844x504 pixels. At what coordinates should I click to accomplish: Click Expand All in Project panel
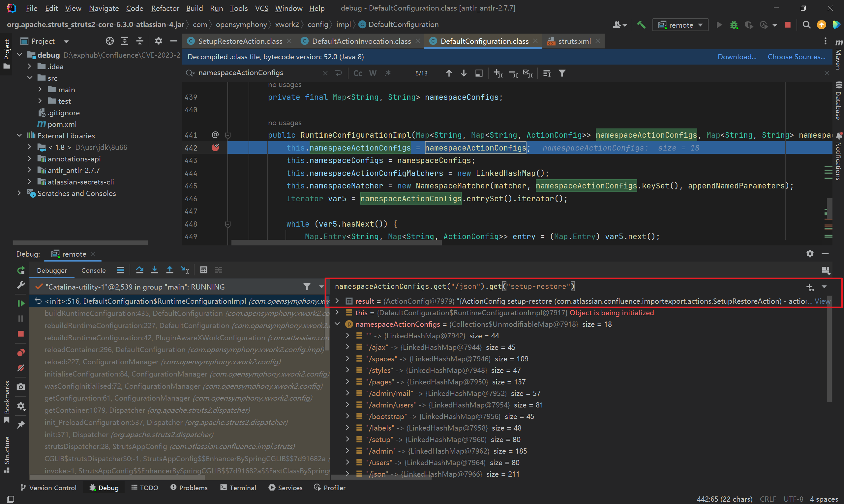point(124,41)
